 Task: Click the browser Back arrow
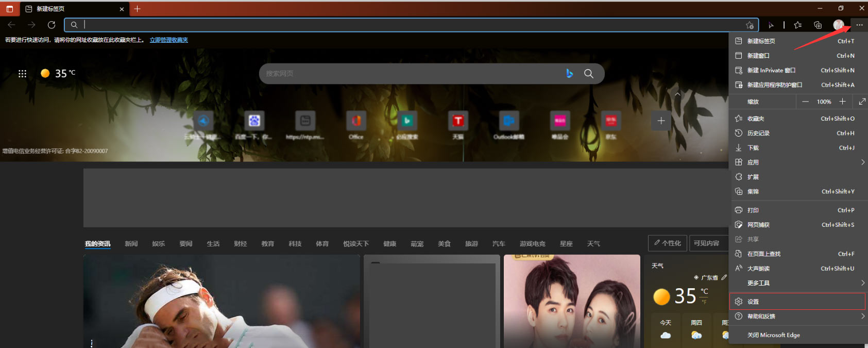tap(11, 25)
